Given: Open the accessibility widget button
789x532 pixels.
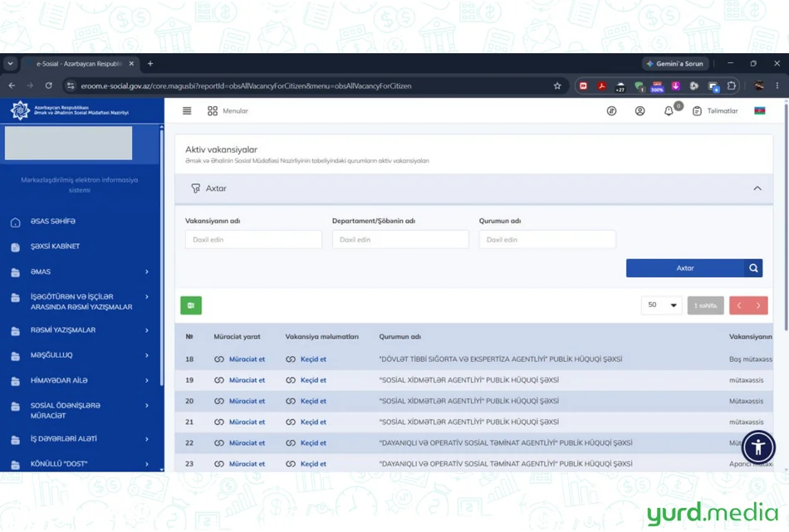Looking at the screenshot, I should click(x=758, y=447).
